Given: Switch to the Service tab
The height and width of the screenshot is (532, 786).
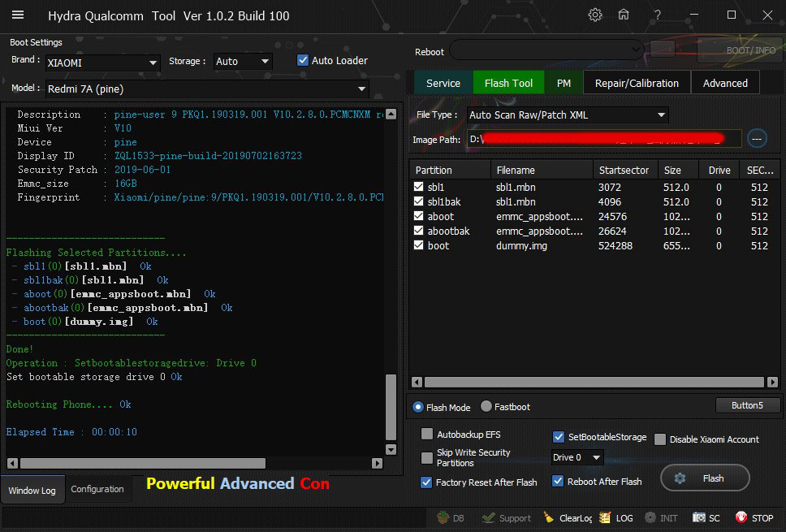Looking at the screenshot, I should 443,83.
